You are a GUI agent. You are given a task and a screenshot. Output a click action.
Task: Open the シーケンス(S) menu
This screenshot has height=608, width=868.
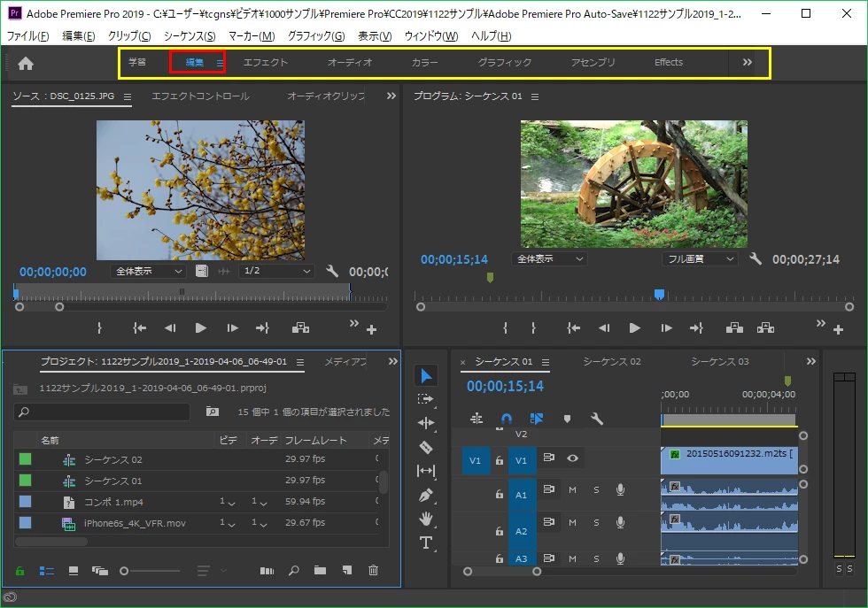coord(190,36)
